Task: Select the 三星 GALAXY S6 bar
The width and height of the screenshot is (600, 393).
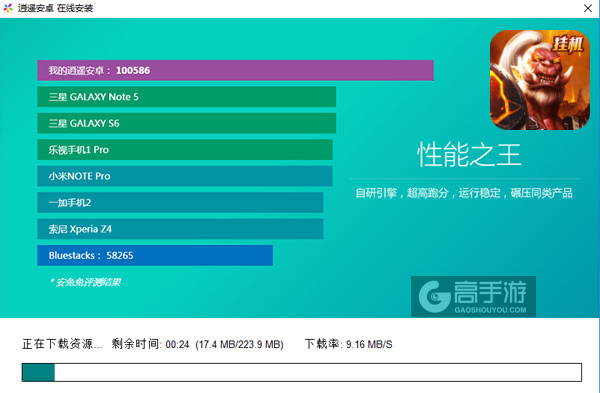Action: [186, 123]
